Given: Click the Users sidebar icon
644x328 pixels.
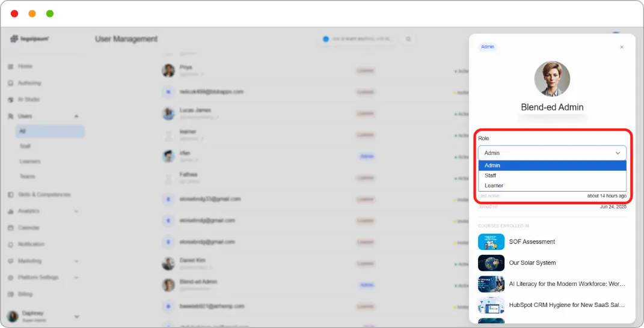Looking at the screenshot, I should coord(11,116).
